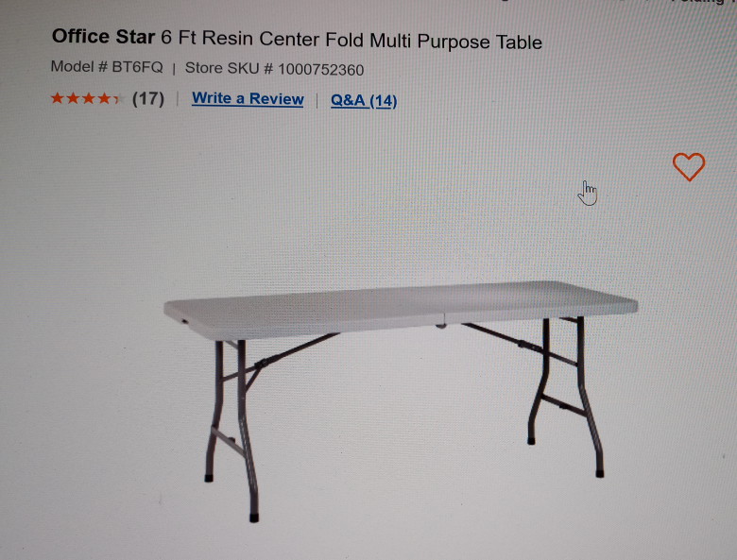This screenshot has width=737, height=560.
Task: Select the third orange rating star
Action: [89, 98]
